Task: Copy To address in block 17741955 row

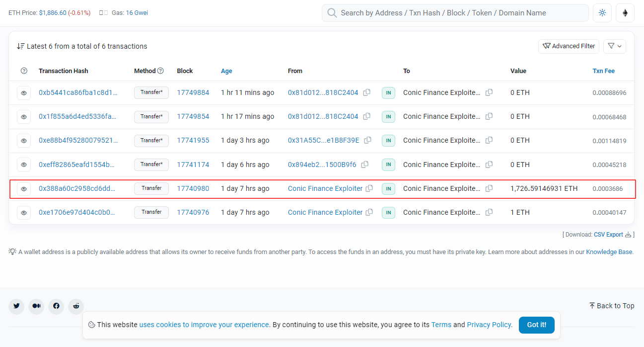Action: pyautogui.click(x=489, y=140)
